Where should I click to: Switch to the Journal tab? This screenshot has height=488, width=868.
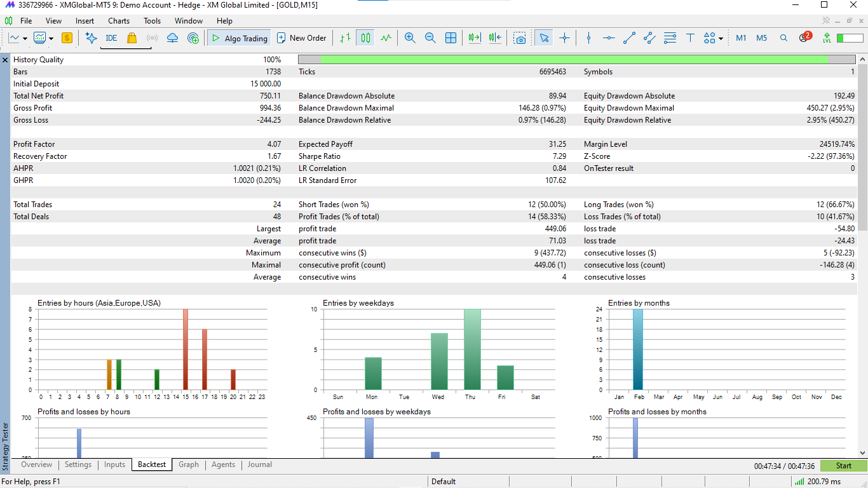260,464
